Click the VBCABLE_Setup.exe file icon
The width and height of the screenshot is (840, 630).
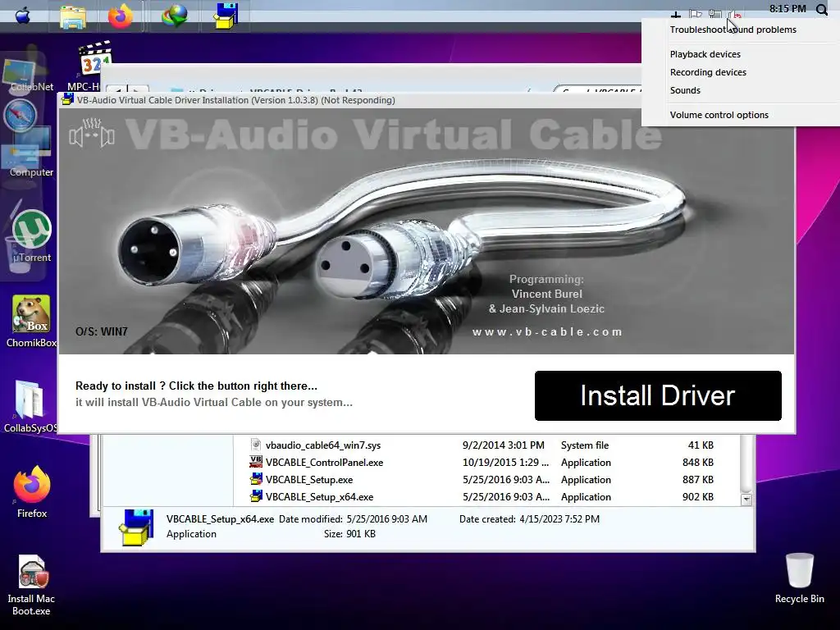pos(256,479)
